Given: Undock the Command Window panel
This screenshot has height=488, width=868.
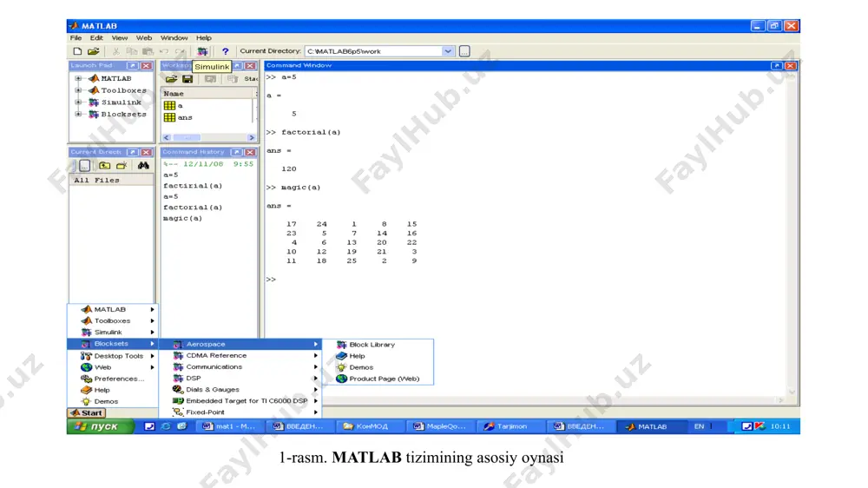Looking at the screenshot, I should (x=777, y=65).
